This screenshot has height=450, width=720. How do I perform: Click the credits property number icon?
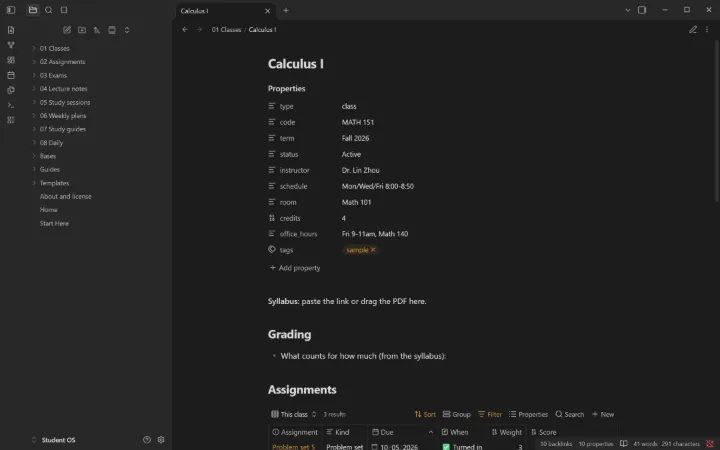click(272, 218)
